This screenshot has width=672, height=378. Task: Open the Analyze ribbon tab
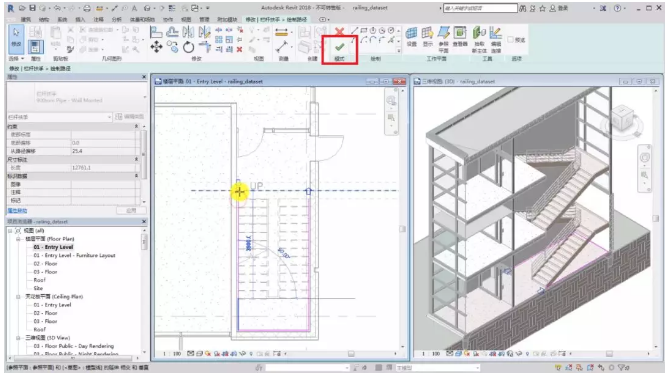pos(117,19)
